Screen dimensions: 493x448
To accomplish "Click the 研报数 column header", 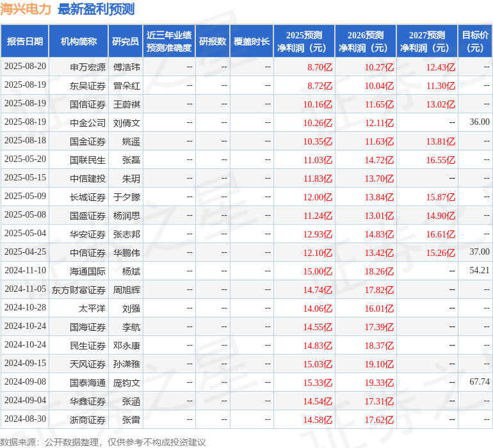I will click(213, 42).
